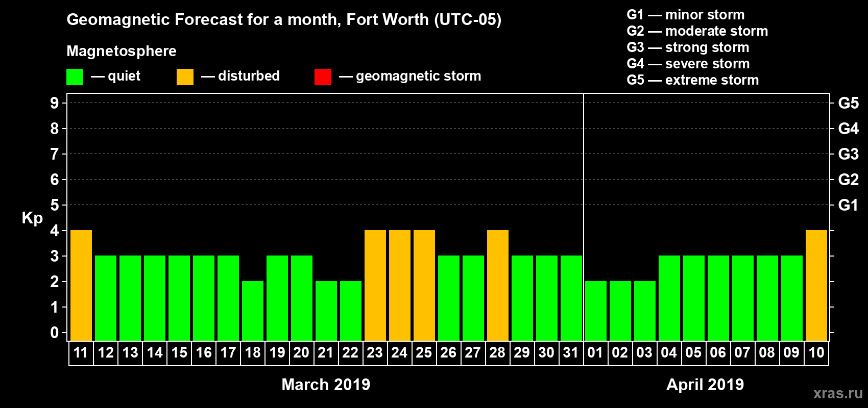Click the date label '30' on axis
Viewport: 868px width, 408px height.
pos(547,352)
